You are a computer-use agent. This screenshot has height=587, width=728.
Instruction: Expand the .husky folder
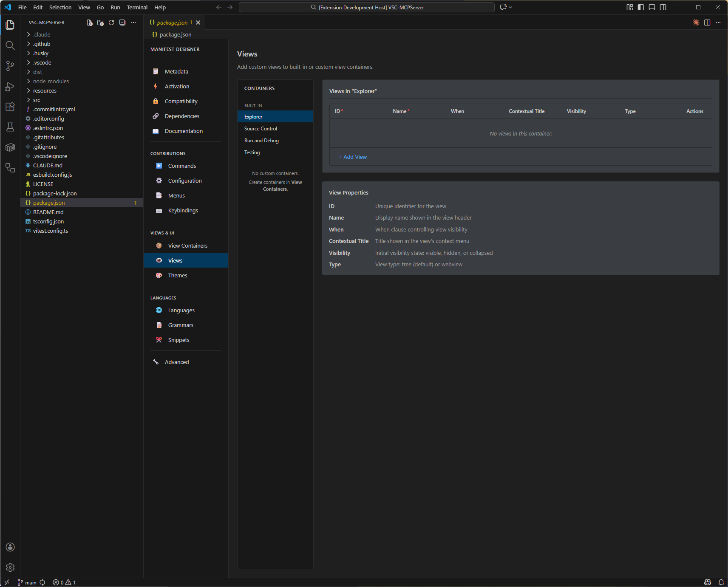coord(82,53)
